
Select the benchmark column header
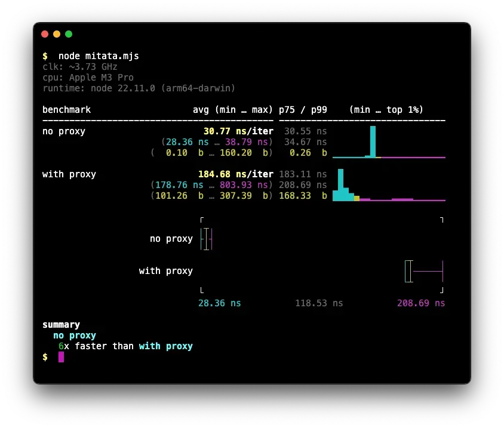(66, 109)
